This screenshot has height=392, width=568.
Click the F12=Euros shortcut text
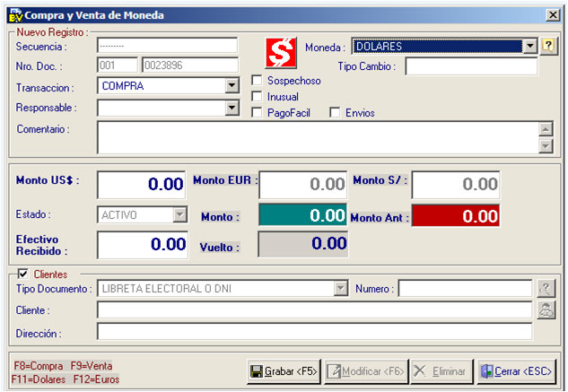[x=96, y=379]
